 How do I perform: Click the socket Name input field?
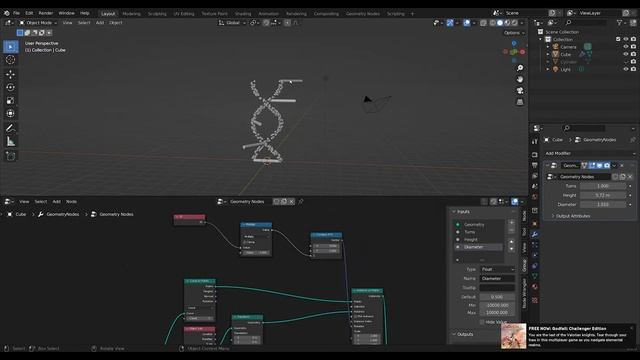497,279
